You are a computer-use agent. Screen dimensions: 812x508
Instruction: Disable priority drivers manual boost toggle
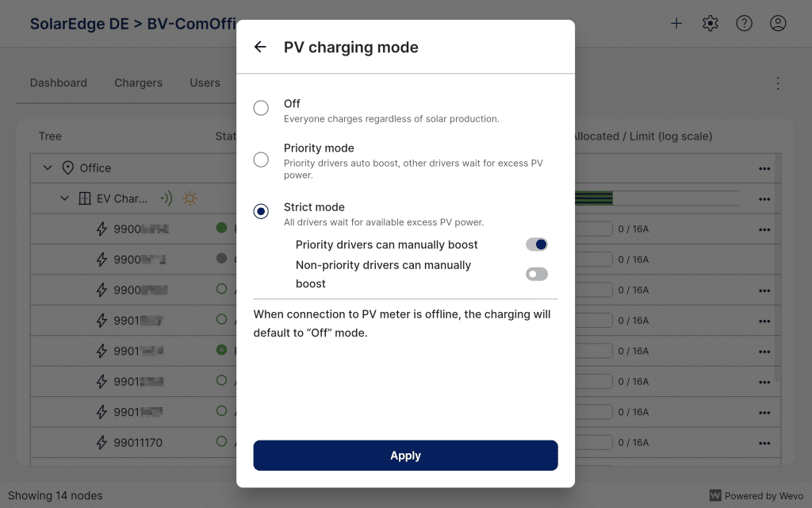coord(537,244)
